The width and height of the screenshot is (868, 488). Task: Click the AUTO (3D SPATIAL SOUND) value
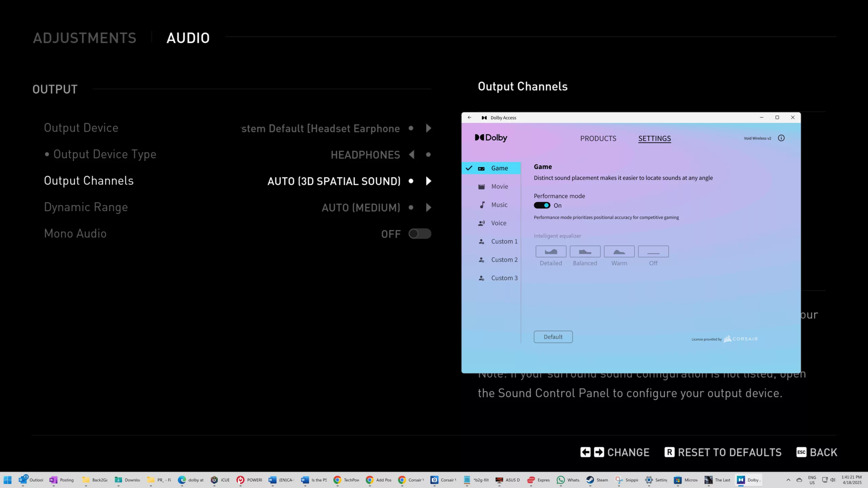[334, 181]
